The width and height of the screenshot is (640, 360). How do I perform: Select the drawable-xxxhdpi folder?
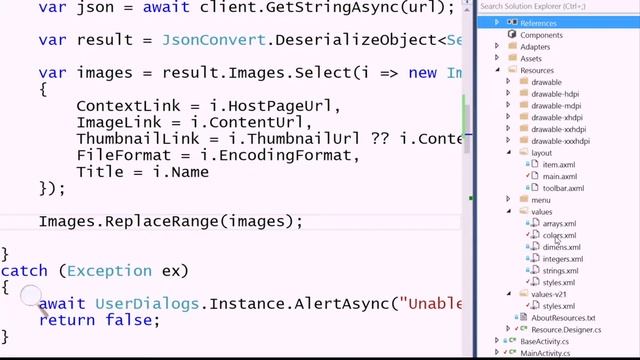point(561,142)
